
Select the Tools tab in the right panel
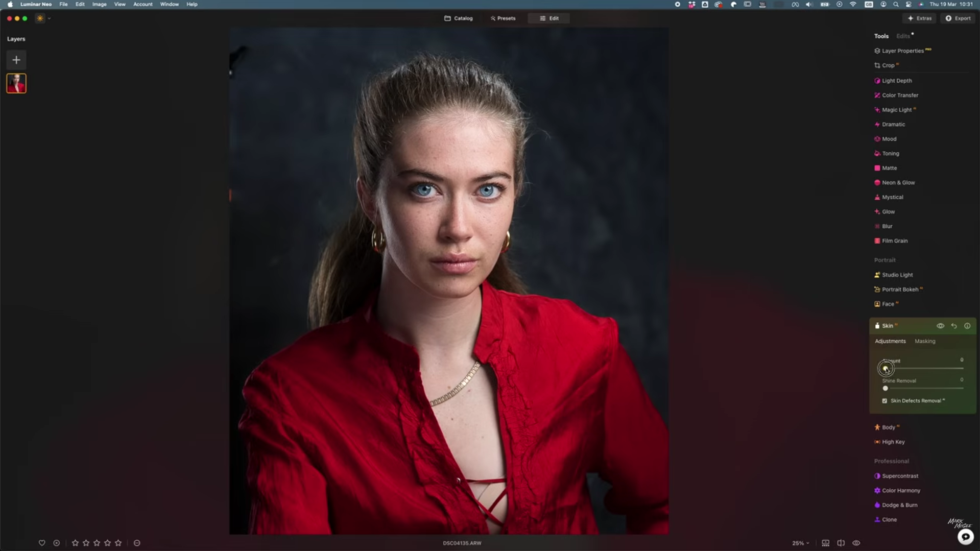pos(881,36)
